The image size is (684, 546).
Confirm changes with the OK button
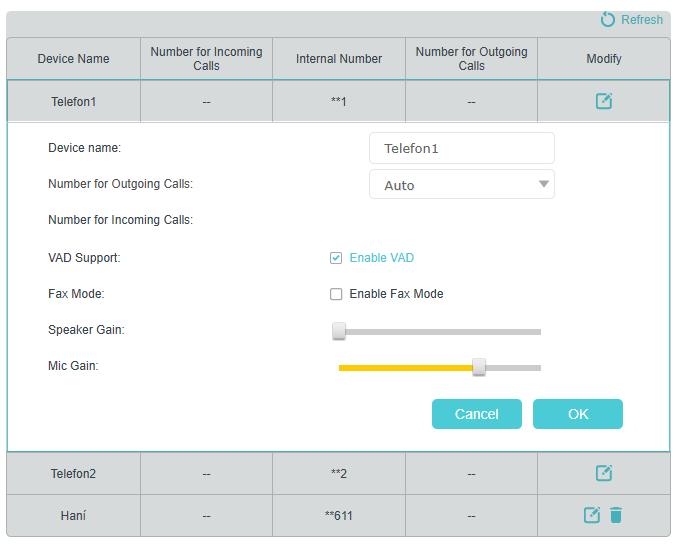pyautogui.click(x=578, y=414)
